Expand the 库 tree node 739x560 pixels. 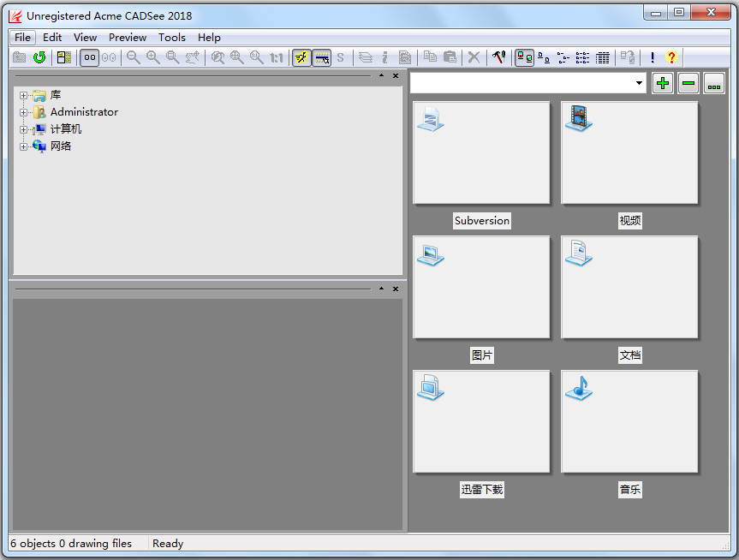point(23,95)
